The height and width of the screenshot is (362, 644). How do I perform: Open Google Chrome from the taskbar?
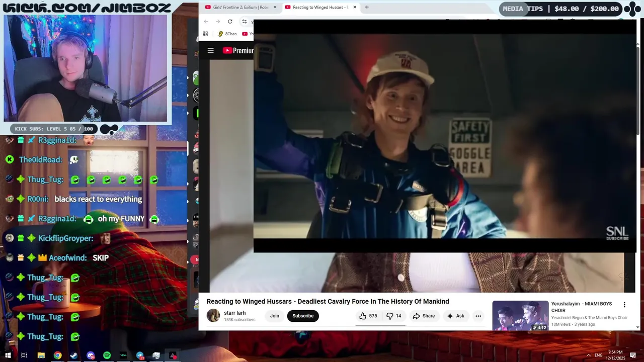point(58,355)
